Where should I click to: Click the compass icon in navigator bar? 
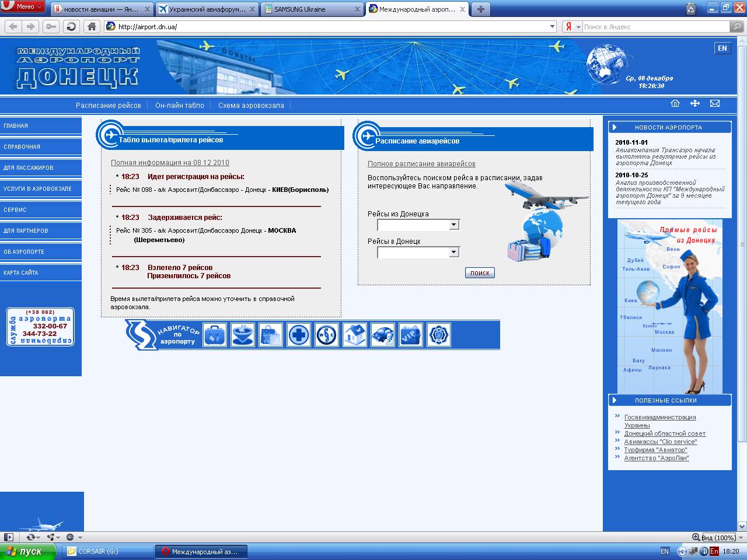pos(327,335)
